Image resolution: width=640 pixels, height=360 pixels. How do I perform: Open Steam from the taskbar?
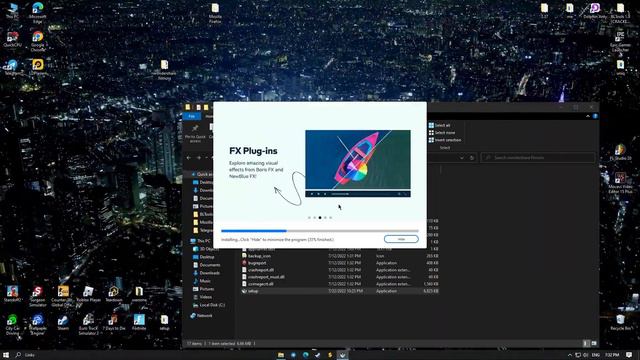tap(318, 355)
